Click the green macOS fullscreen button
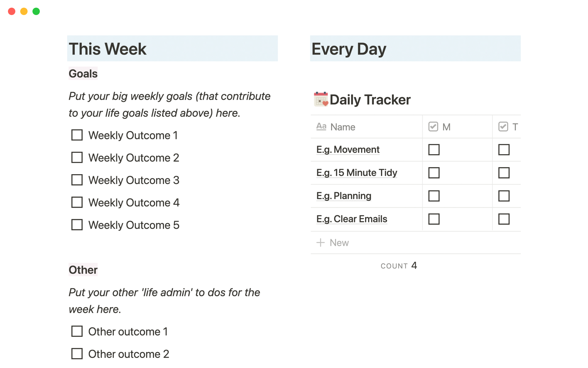Screen dimensions: 588x368 click(36, 11)
